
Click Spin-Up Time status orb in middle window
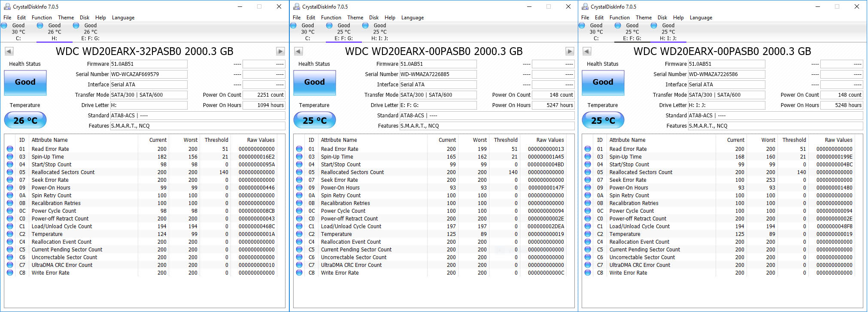[x=299, y=156]
